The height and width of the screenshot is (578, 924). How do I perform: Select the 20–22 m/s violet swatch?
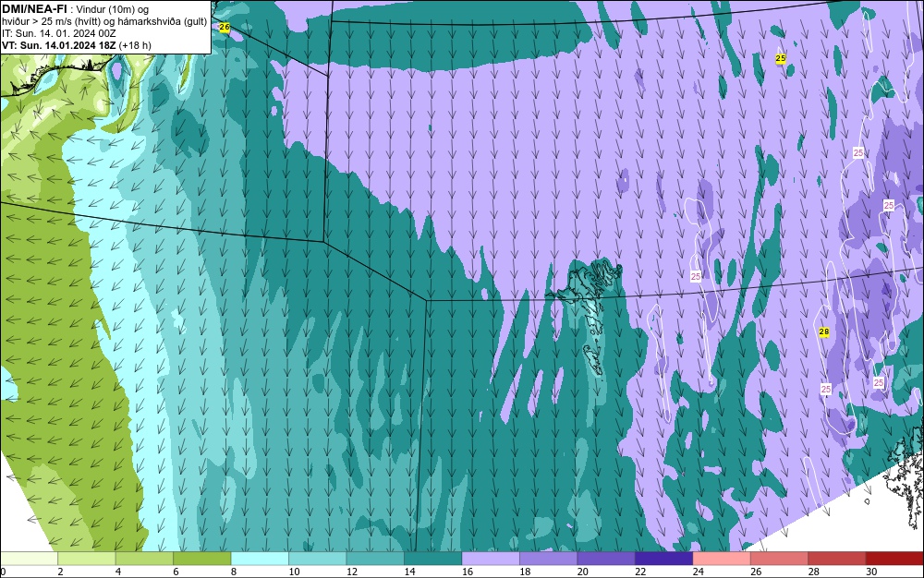(x=606, y=559)
